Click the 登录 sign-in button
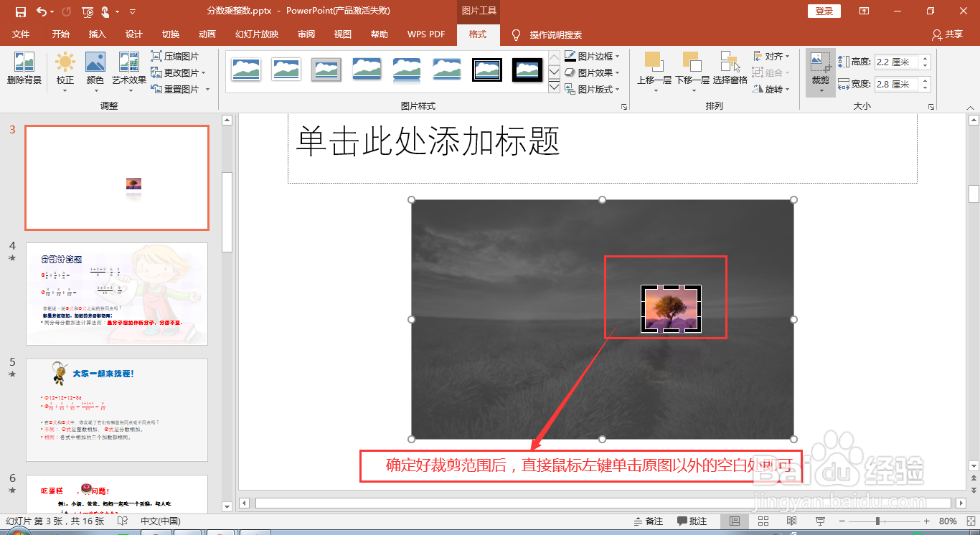Image resolution: width=980 pixels, height=535 pixels. point(824,11)
